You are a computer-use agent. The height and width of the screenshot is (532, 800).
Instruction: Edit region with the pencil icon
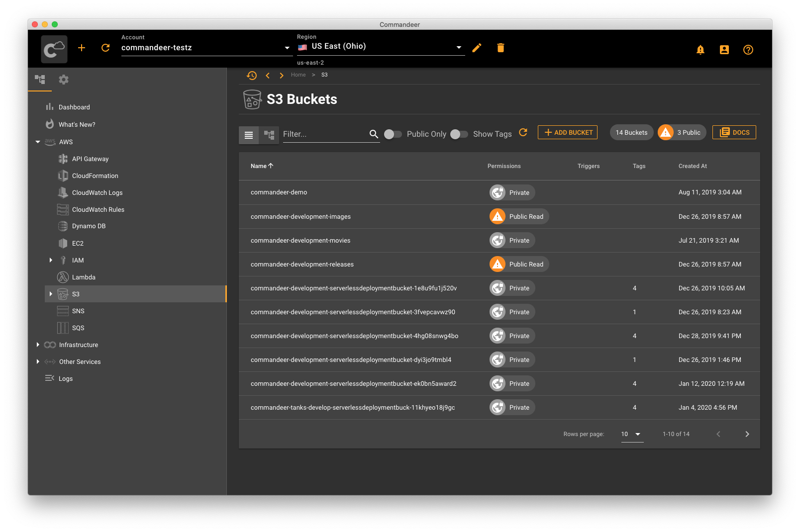[477, 48]
